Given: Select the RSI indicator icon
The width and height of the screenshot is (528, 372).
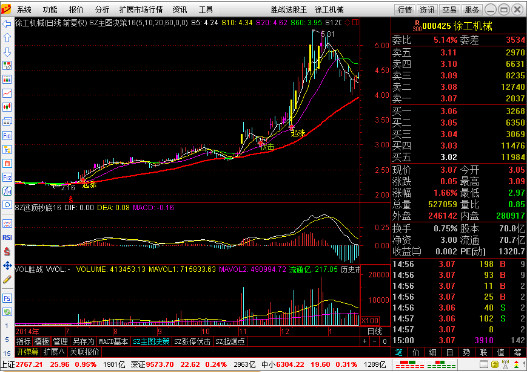Looking at the screenshot, I should tap(7, 237).
